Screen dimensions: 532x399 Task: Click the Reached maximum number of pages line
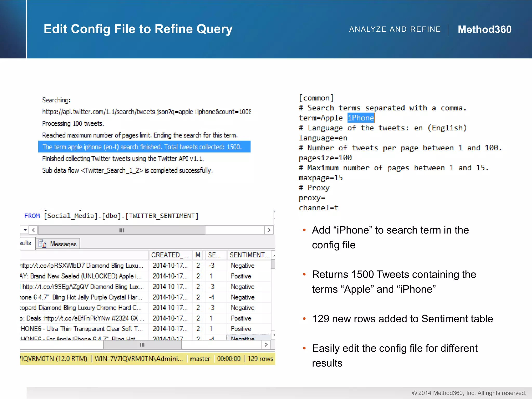(140, 135)
